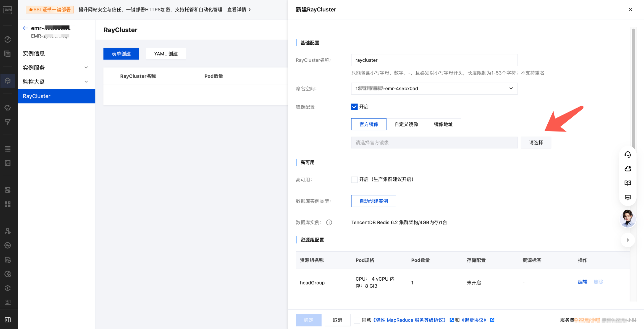Image resolution: width=644 pixels, height=329 pixels.
Task: Check the 同意 service agreement checkbox
Action: coord(357,320)
